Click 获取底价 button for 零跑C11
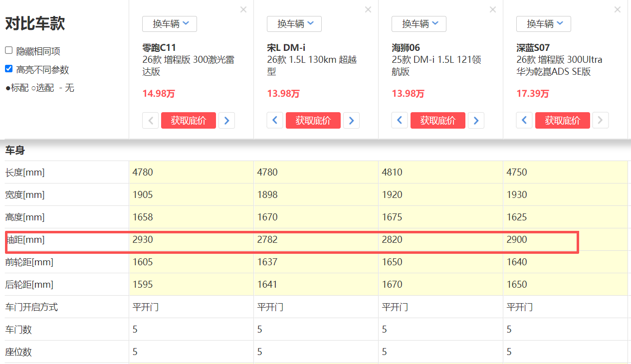Image resolution: width=631 pixels, height=364 pixels. (188, 120)
